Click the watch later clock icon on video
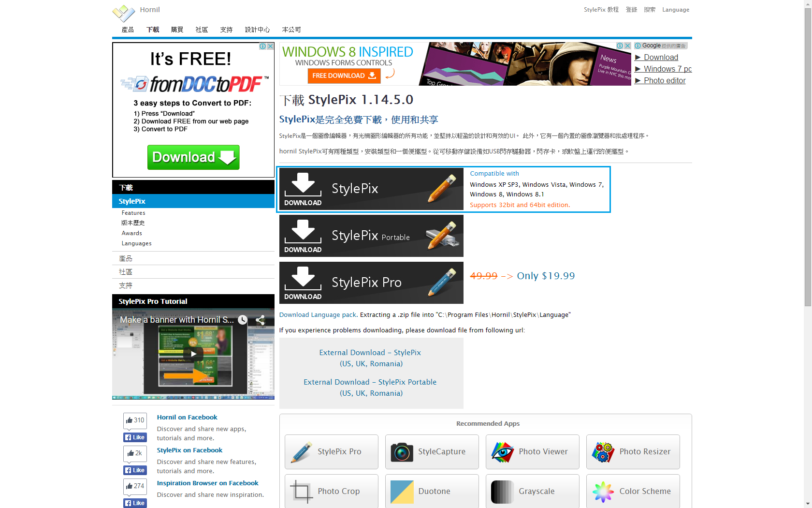 click(243, 320)
